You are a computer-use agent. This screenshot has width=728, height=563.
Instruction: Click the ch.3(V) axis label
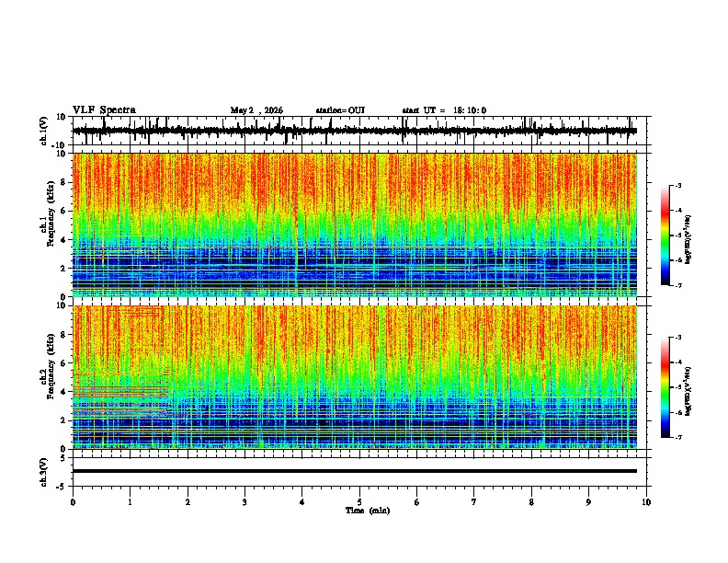tap(44, 472)
